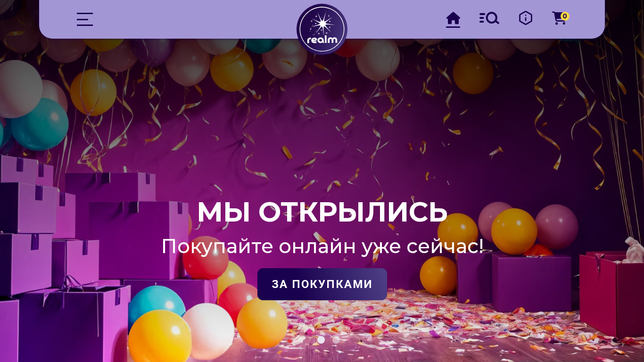Click the starburst in the realm logo

pos(322,23)
